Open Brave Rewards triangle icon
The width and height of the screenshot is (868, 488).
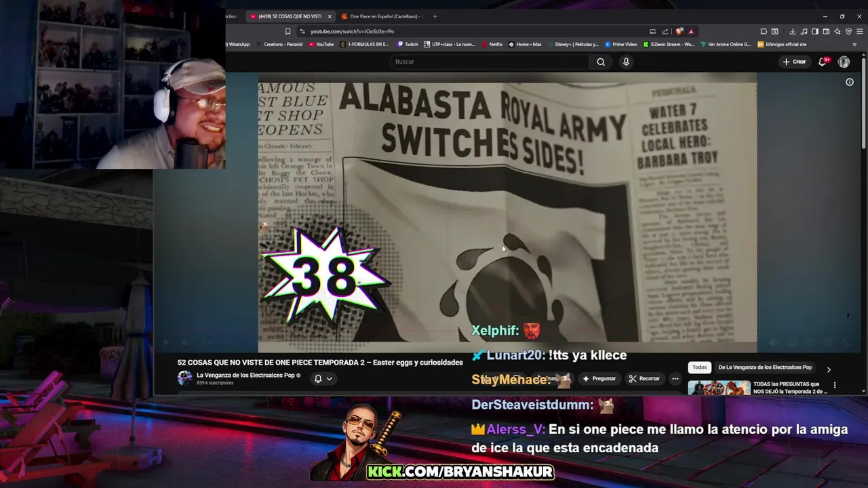[x=691, y=31]
